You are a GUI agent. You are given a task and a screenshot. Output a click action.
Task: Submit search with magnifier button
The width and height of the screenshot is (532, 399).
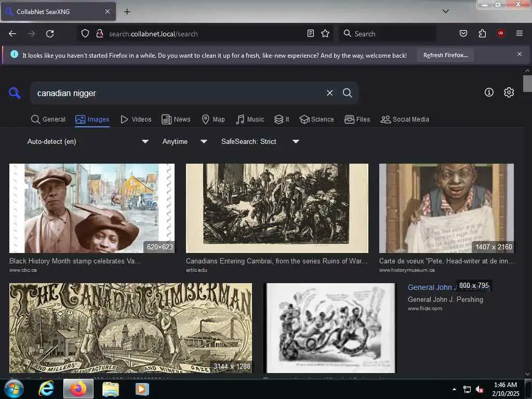click(x=347, y=93)
